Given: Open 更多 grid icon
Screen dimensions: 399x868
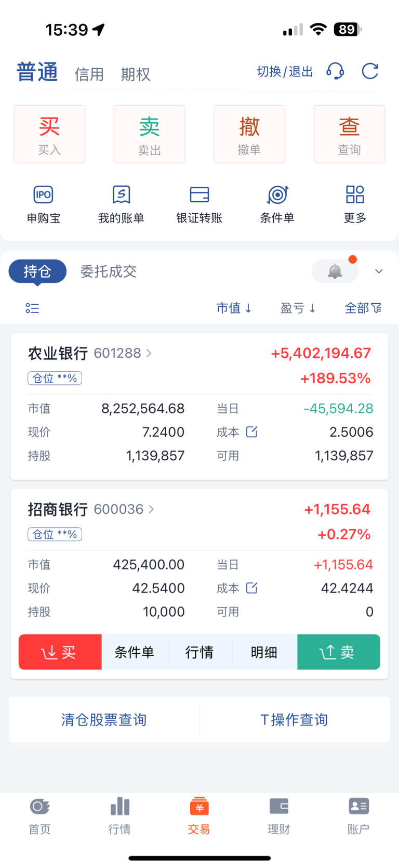Looking at the screenshot, I should tap(355, 195).
